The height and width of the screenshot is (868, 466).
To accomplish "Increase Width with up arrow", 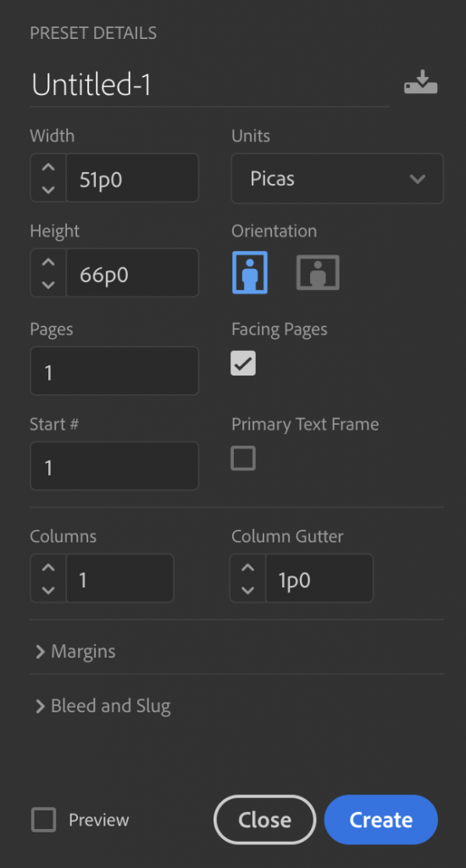I will pos(48,167).
